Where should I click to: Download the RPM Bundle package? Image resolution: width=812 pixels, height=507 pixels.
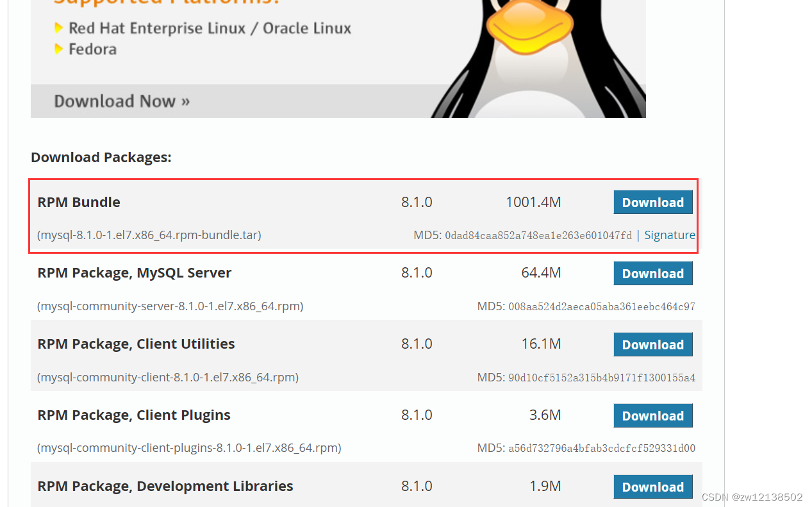653,202
